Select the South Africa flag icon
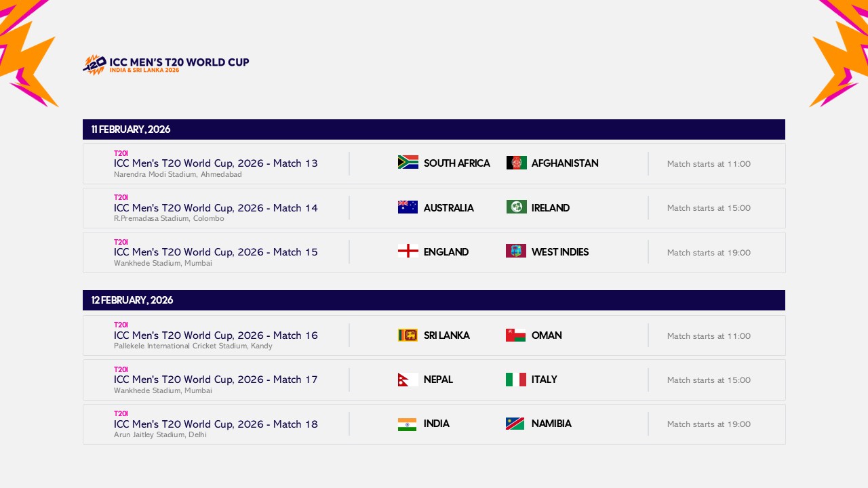 [408, 163]
